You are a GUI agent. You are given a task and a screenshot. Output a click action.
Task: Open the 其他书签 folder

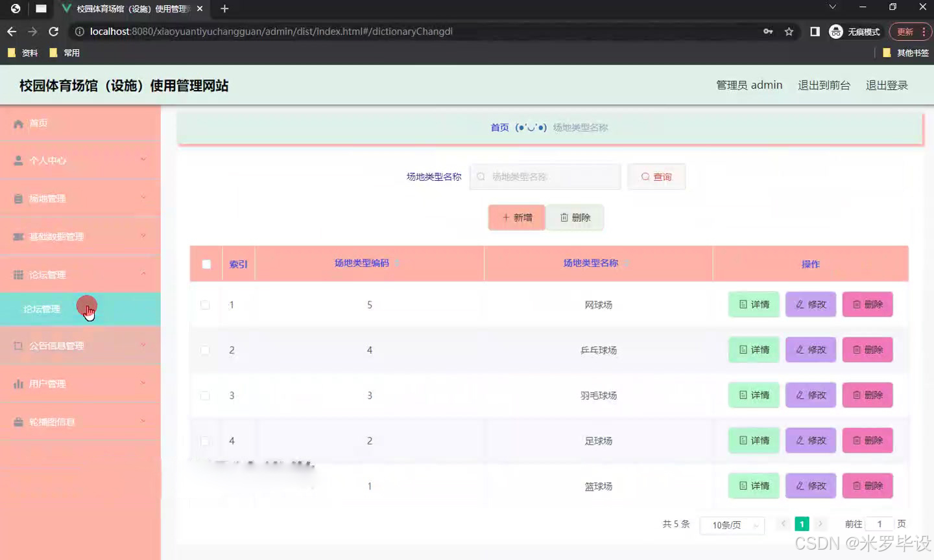pos(905,53)
